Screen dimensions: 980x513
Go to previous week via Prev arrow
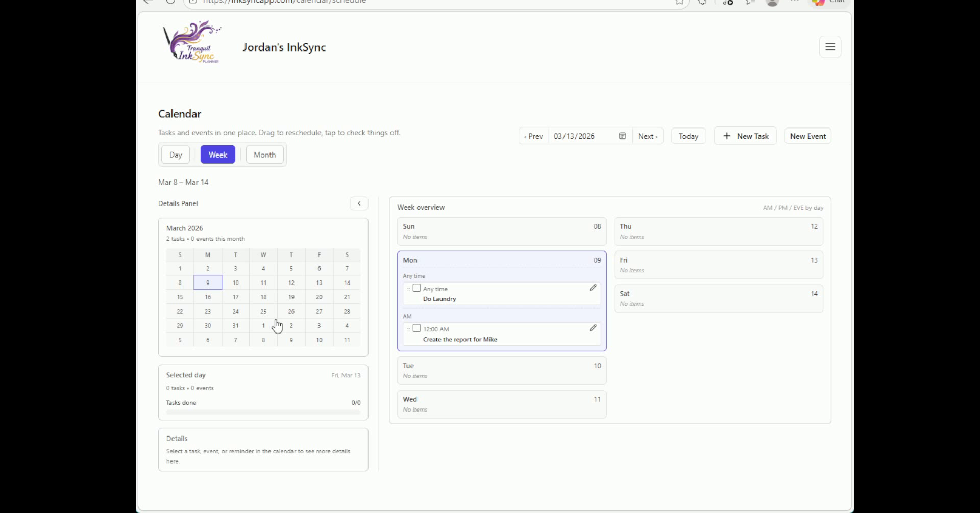532,136
